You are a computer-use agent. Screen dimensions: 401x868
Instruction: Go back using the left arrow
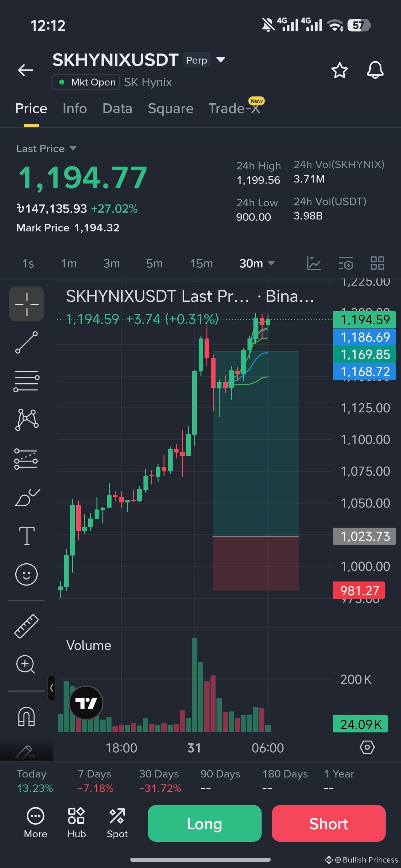[x=26, y=70]
